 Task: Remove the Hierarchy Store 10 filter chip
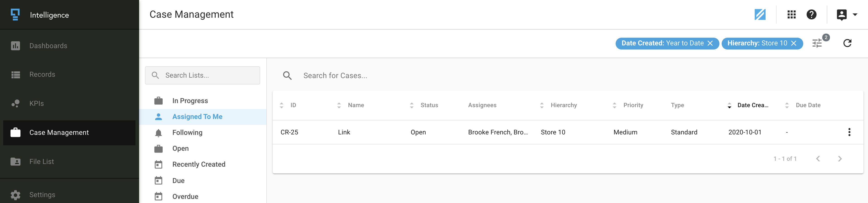point(793,43)
